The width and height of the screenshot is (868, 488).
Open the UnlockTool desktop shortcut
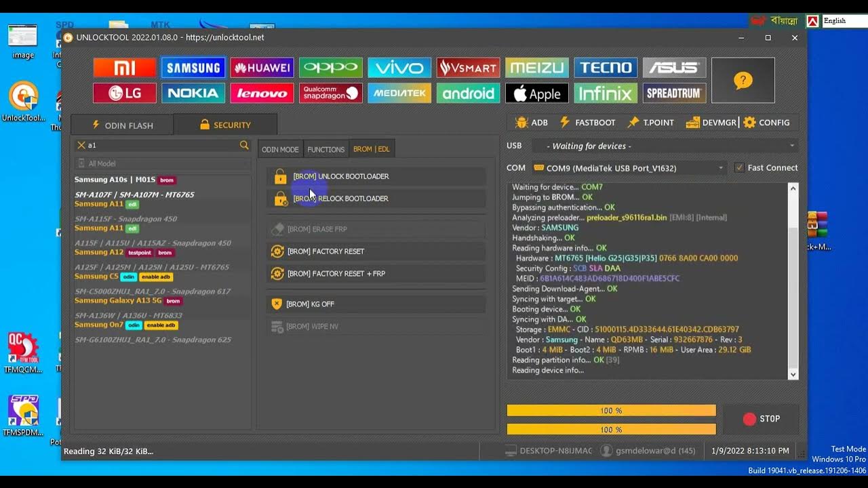(23, 102)
